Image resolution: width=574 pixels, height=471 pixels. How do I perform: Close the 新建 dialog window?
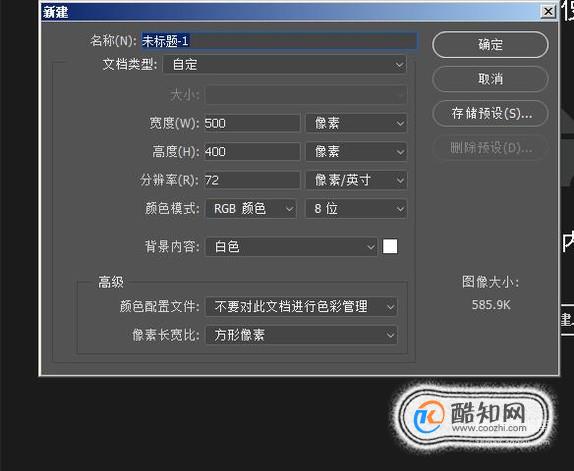click(x=548, y=12)
